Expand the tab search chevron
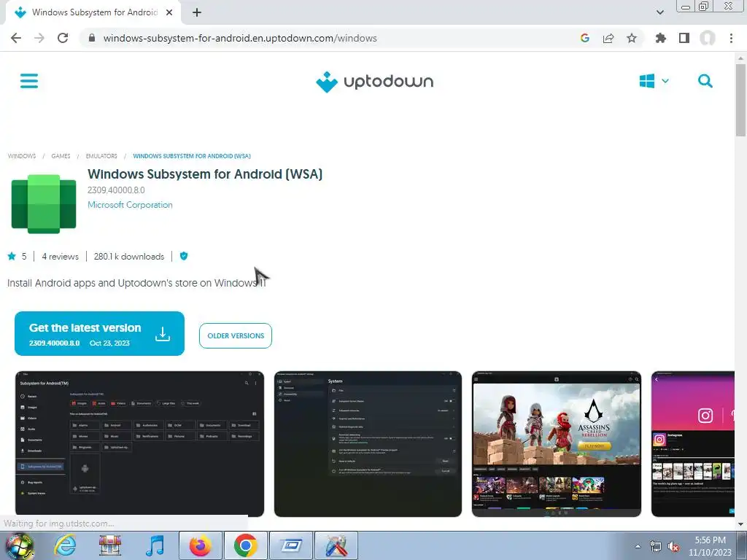Viewport: 747px width, 560px height. tap(659, 12)
